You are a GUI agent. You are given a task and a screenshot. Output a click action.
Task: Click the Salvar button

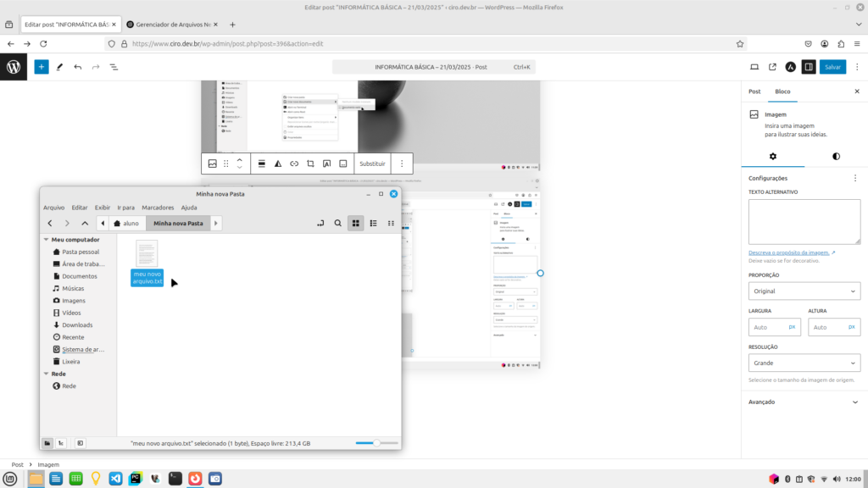[832, 67]
